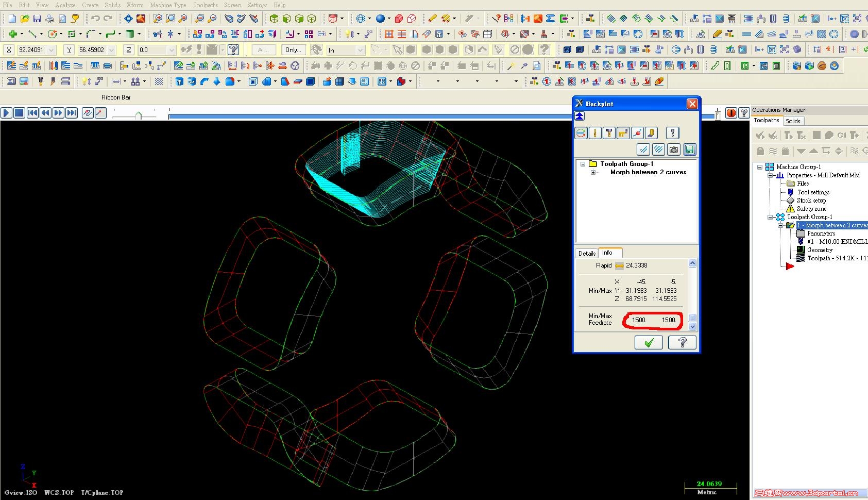
Task: Open the Toolpaths menu
Action: tap(206, 5)
